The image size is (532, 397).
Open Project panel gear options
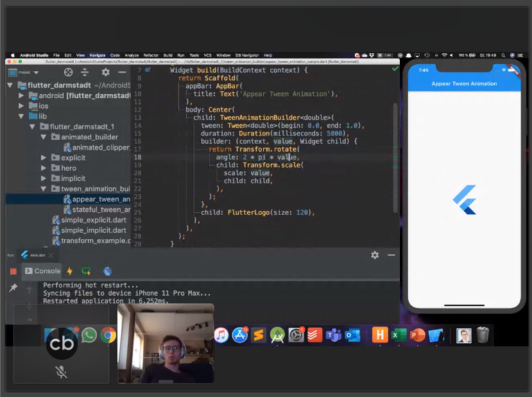coord(105,72)
